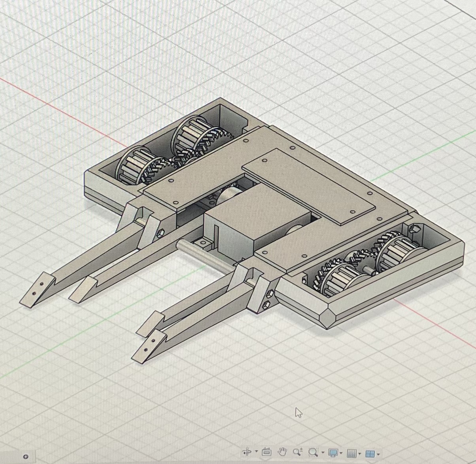The width and height of the screenshot is (476, 464).
Task: Open the Grid and Snaps dropdown arrow
Action: pos(360,452)
